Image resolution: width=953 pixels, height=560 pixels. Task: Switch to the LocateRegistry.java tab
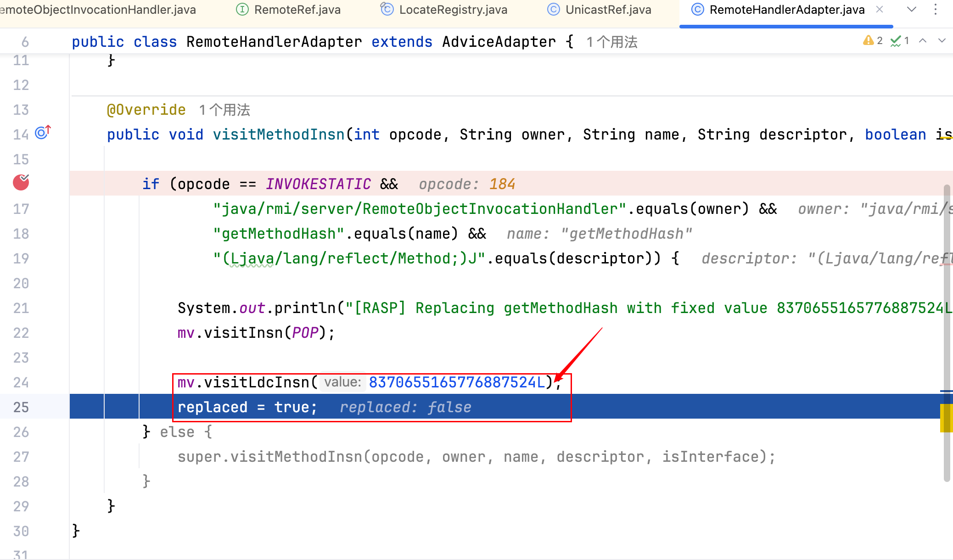(453, 10)
